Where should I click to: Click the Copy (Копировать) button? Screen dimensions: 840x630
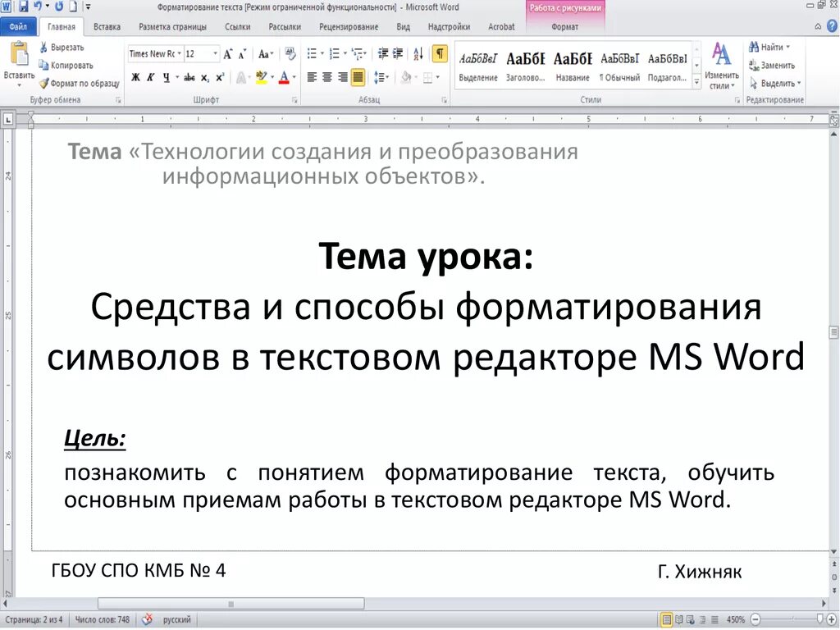pos(66,66)
